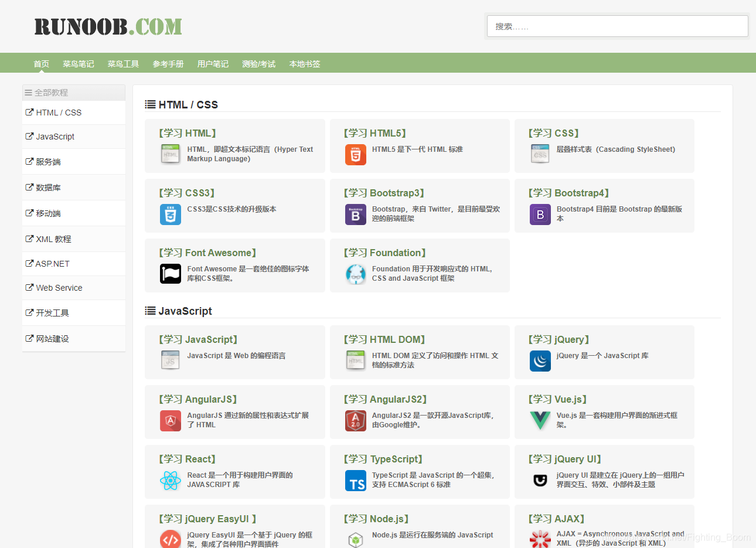Click the red AngularJS shield icon
This screenshot has height=548, width=756.
(170, 420)
